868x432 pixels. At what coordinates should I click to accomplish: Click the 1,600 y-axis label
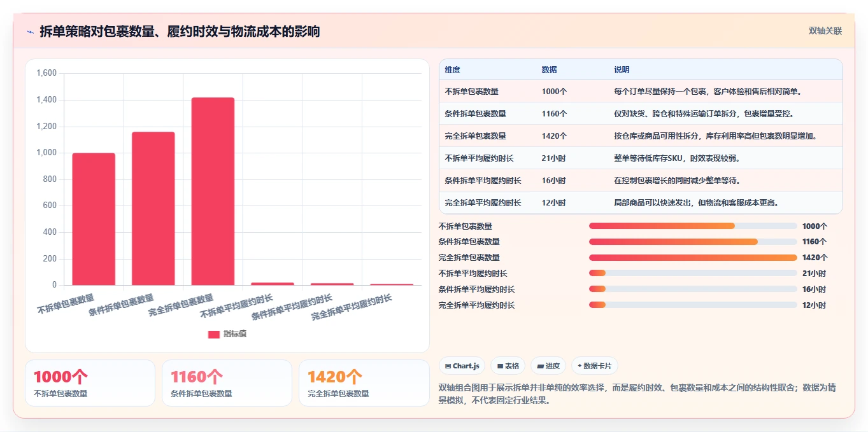46,73
